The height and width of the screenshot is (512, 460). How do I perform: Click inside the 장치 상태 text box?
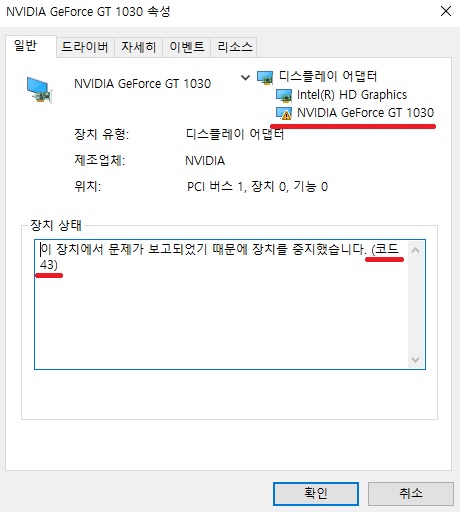222,304
